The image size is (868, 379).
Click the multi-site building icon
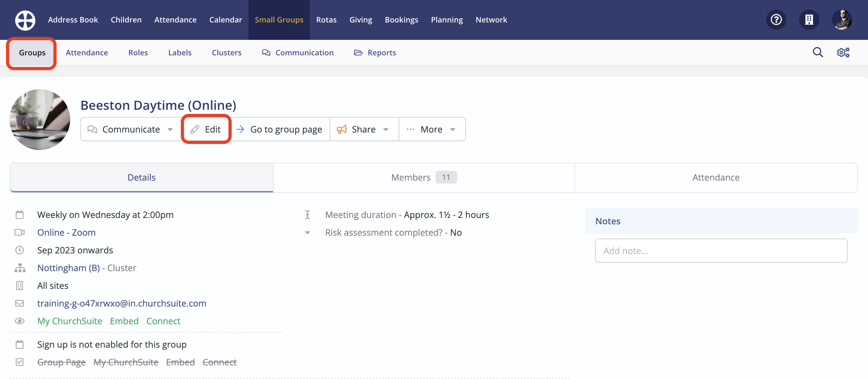coord(809,20)
